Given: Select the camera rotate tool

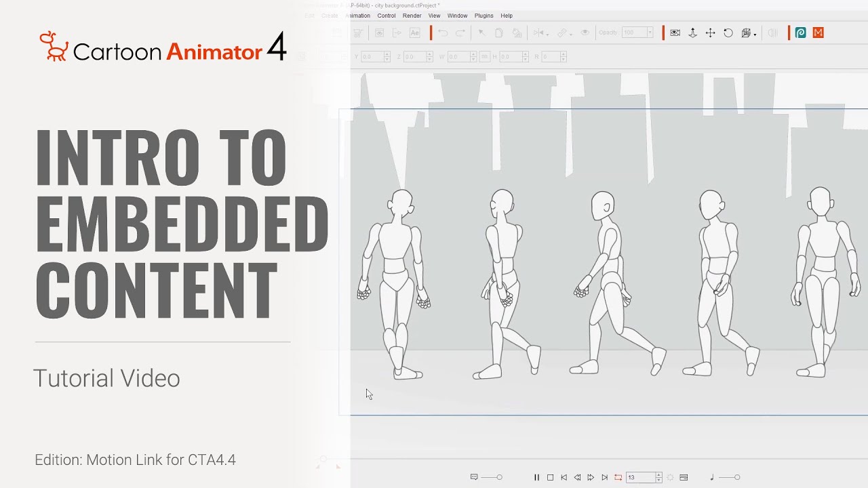Looking at the screenshot, I should pyautogui.click(x=728, y=33).
